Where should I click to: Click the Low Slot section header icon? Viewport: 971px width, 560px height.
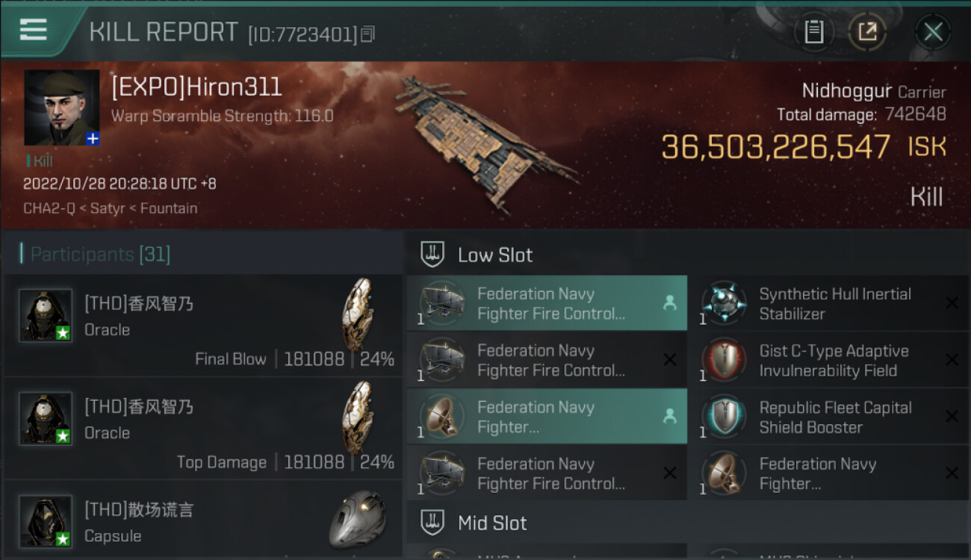click(x=432, y=255)
